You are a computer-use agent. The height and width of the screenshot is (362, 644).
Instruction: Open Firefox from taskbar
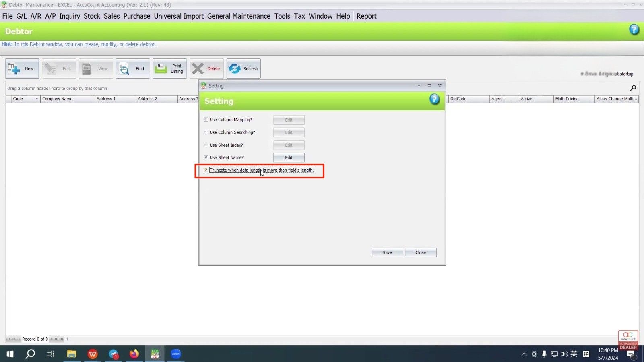click(x=134, y=354)
